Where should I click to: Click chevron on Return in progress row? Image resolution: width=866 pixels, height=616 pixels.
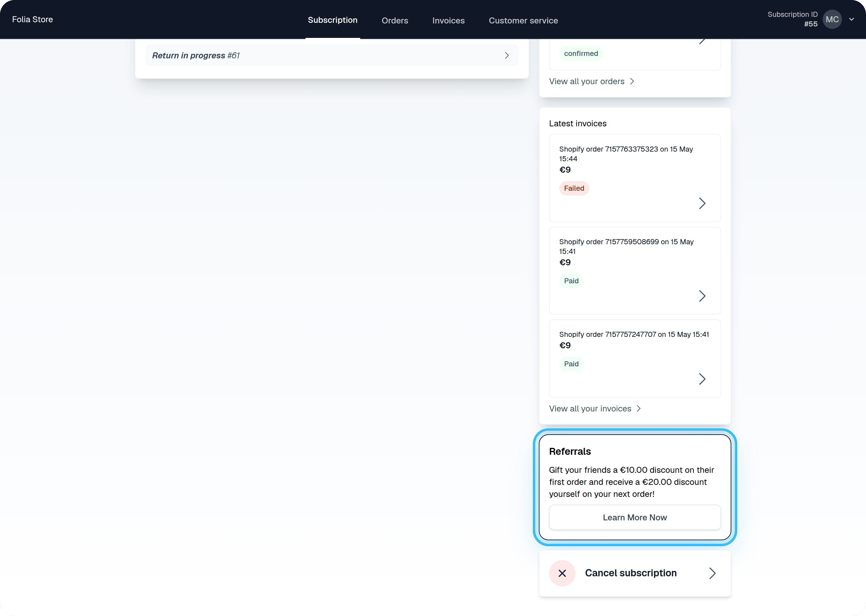point(507,55)
